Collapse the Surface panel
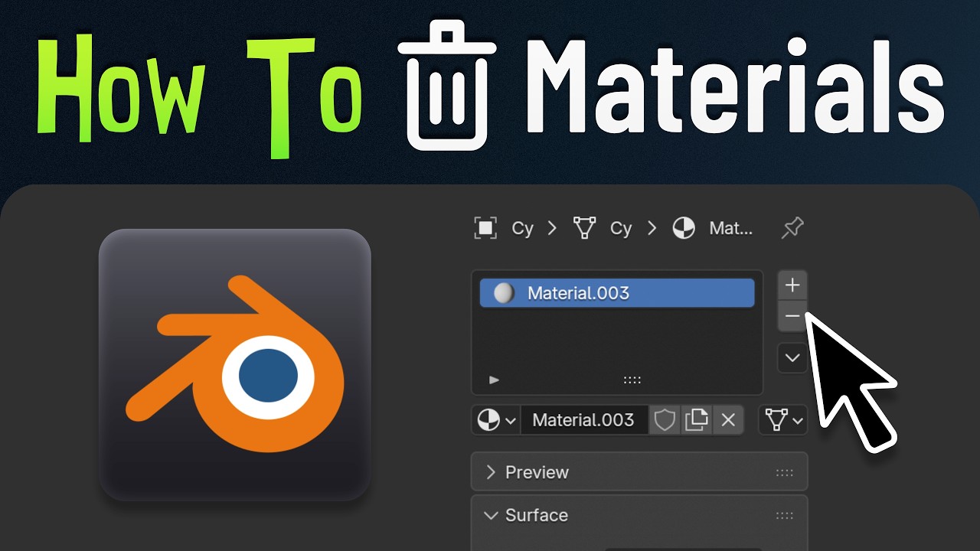This screenshot has width=980, height=551. [639, 515]
